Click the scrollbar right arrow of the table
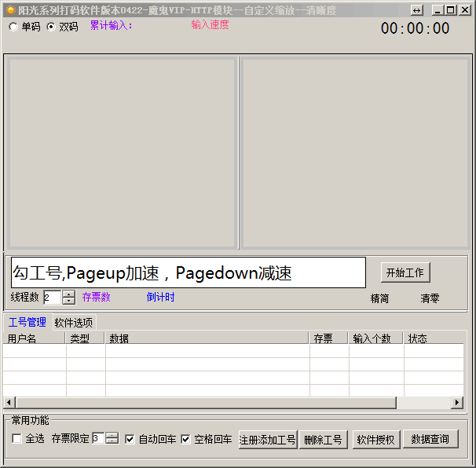The image size is (476, 468). click(x=457, y=403)
